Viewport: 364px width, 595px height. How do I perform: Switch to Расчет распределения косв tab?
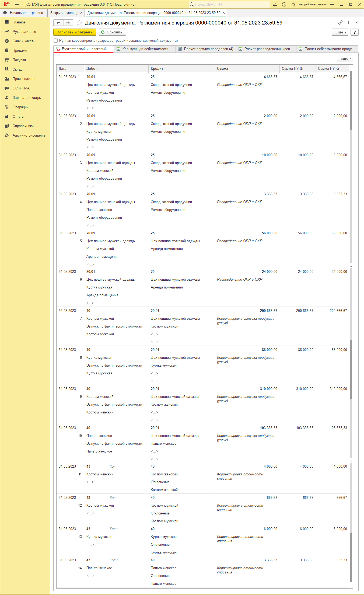[x=266, y=49]
